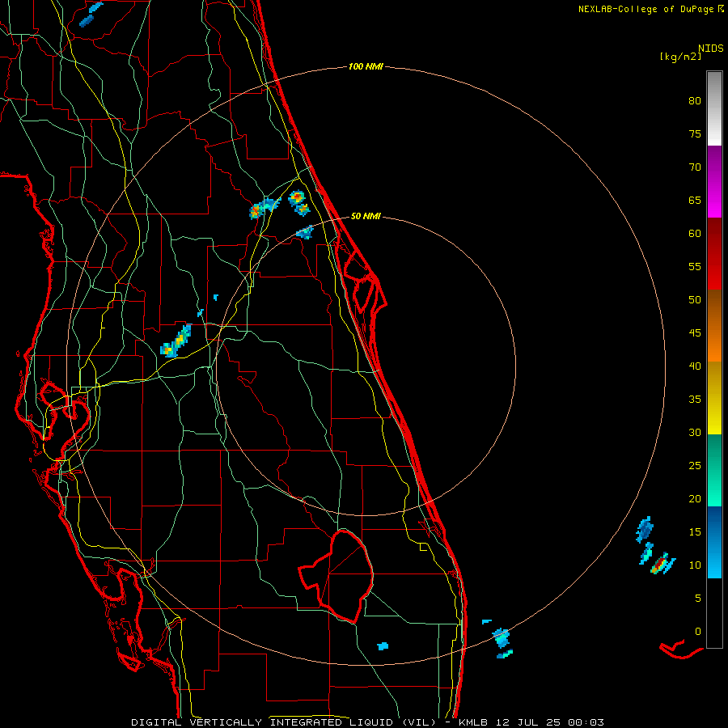The width and height of the screenshot is (728, 728).
Task: Click the 100 NMI range ring label
Action: pyautogui.click(x=366, y=67)
